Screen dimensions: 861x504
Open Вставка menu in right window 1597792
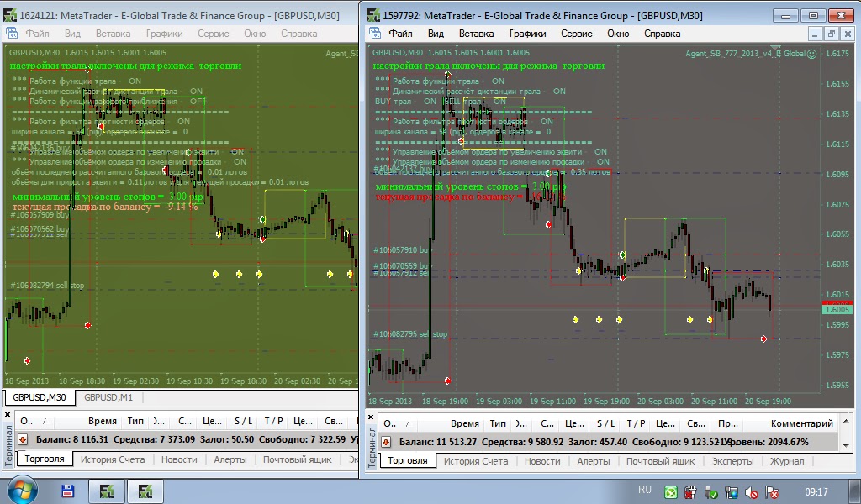click(476, 34)
